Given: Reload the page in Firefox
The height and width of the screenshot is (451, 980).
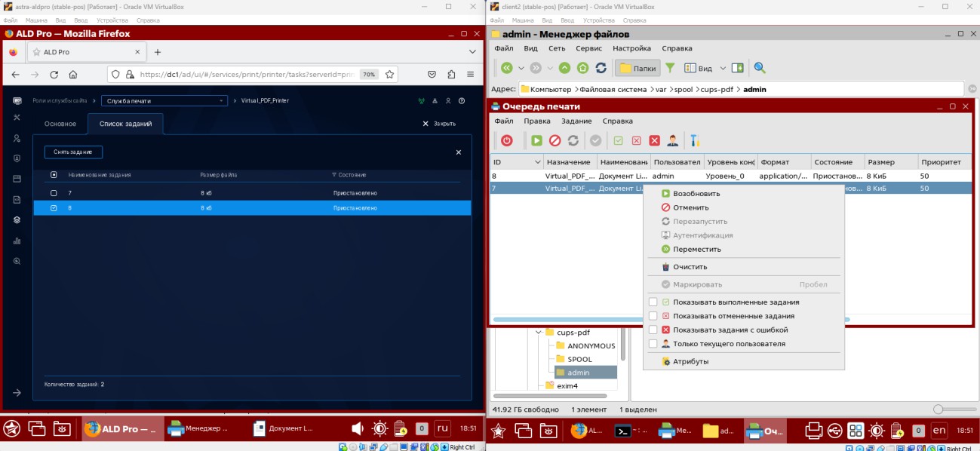Looking at the screenshot, I should 54,75.
